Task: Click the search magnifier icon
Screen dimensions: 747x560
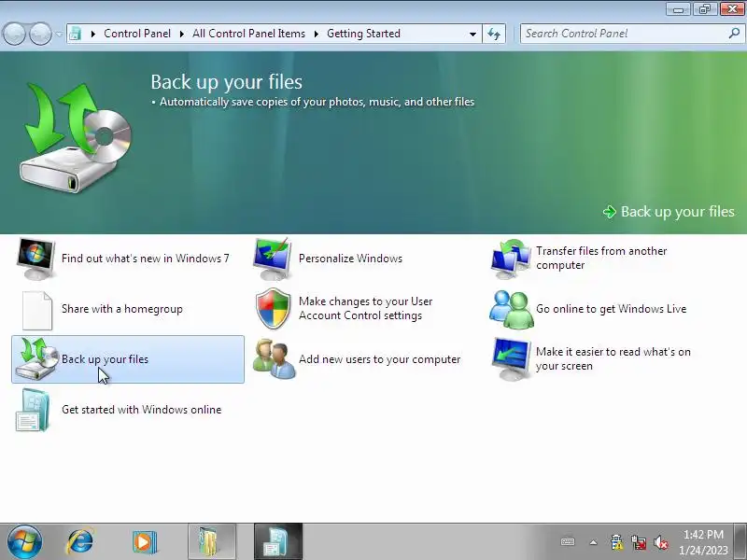Action: 734,34
